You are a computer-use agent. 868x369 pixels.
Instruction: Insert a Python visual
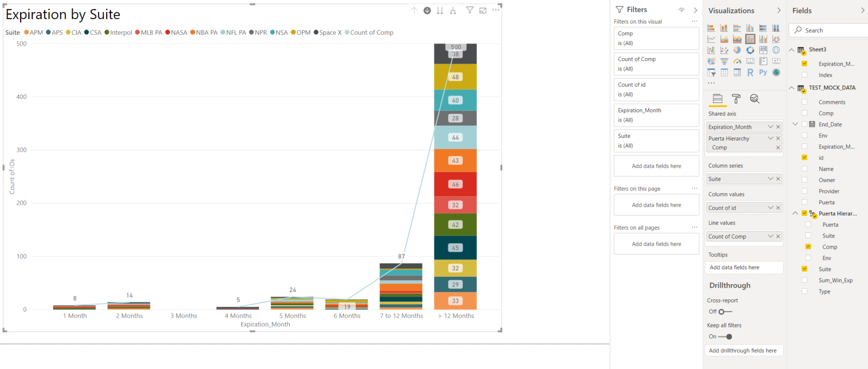(x=763, y=72)
